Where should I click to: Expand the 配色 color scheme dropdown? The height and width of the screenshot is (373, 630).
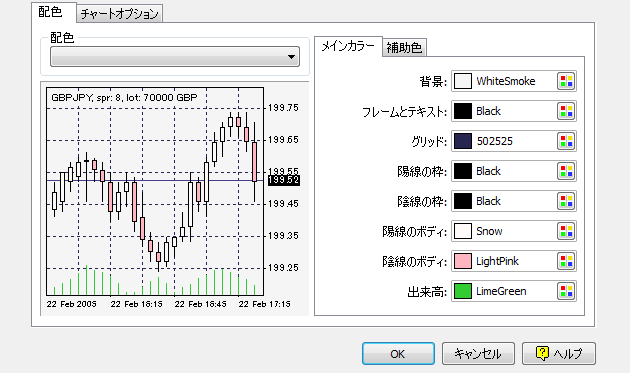pyautogui.click(x=175, y=57)
